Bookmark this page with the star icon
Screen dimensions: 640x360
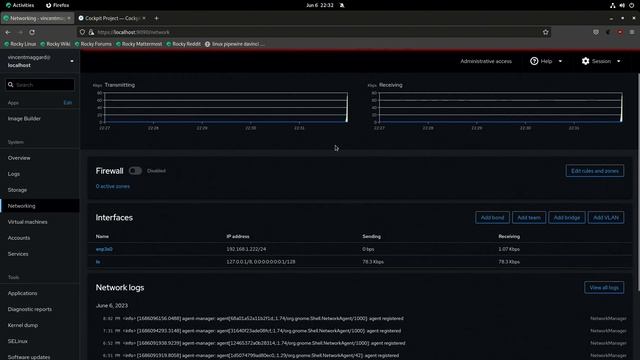[x=545, y=32]
